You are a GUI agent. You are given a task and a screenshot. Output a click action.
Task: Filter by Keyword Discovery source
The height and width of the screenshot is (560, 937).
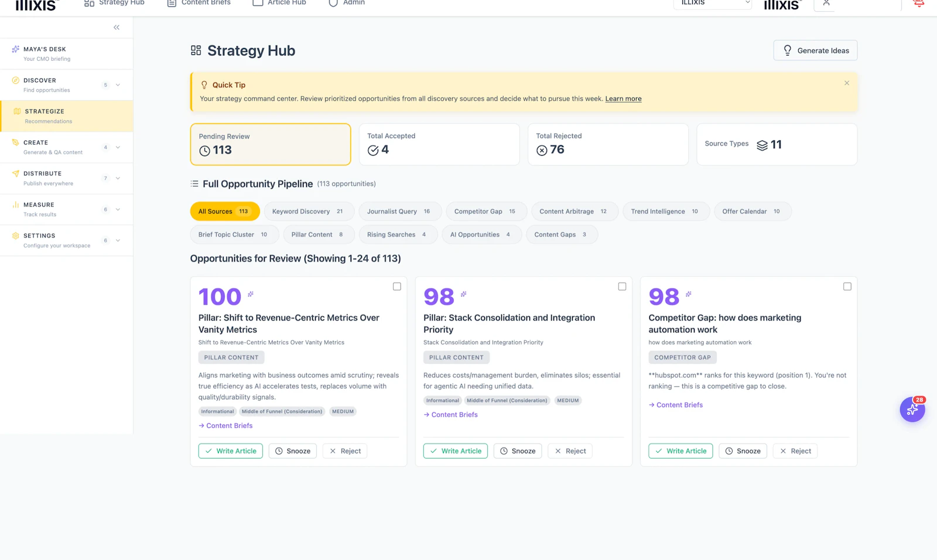click(x=309, y=211)
